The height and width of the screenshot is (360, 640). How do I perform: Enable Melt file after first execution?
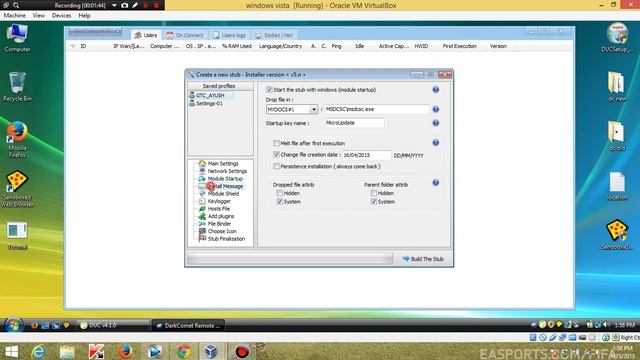[x=276, y=143]
